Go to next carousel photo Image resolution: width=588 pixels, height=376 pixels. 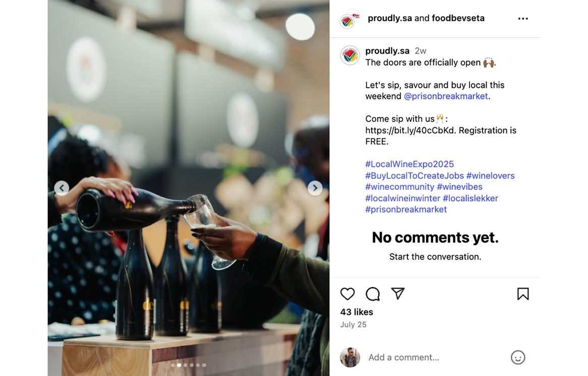(315, 188)
